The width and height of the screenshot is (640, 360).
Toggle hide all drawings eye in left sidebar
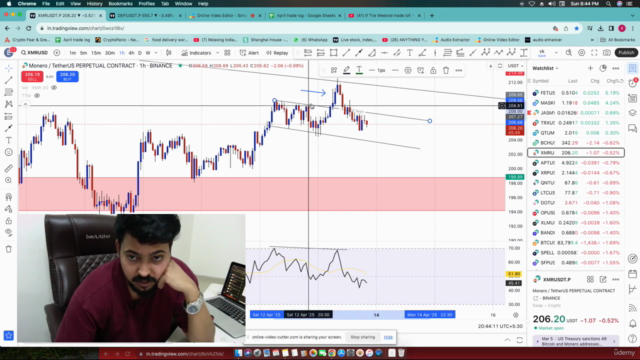(x=9, y=233)
